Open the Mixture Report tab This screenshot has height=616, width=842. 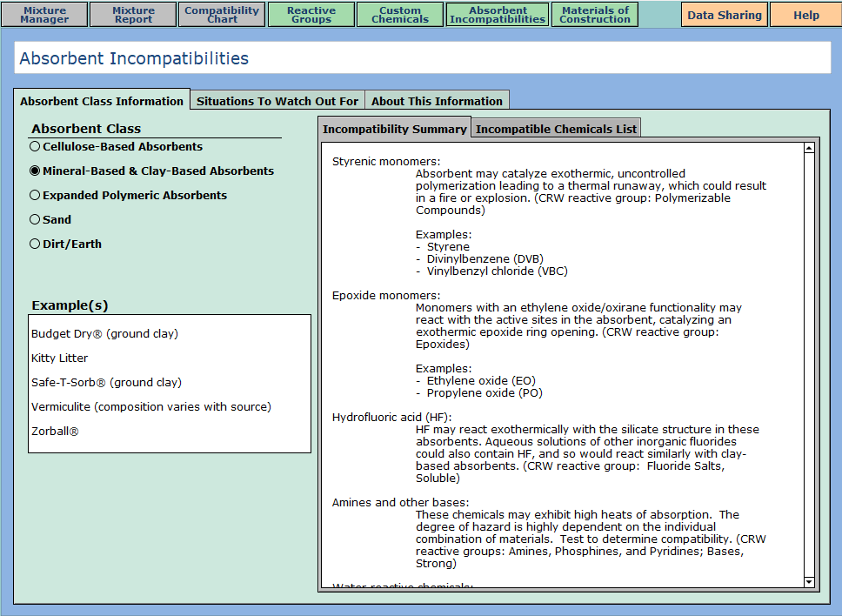pos(133,15)
